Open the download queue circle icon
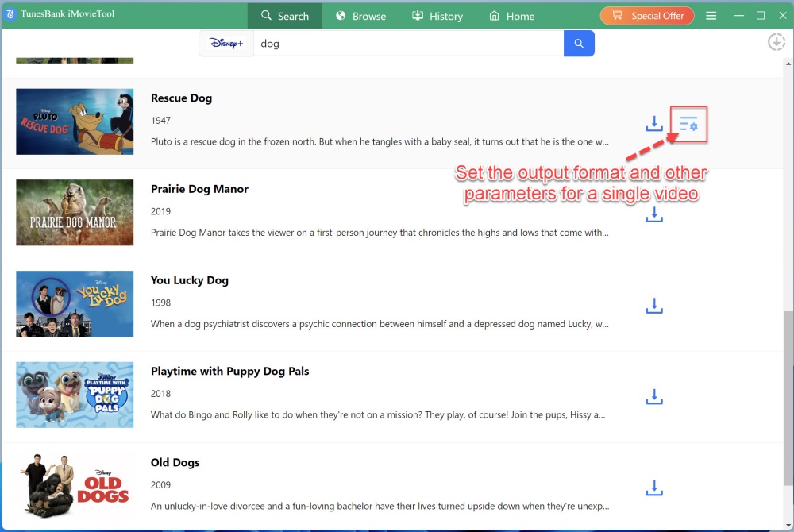Viewport: 794px width, 532px height. 776,42
